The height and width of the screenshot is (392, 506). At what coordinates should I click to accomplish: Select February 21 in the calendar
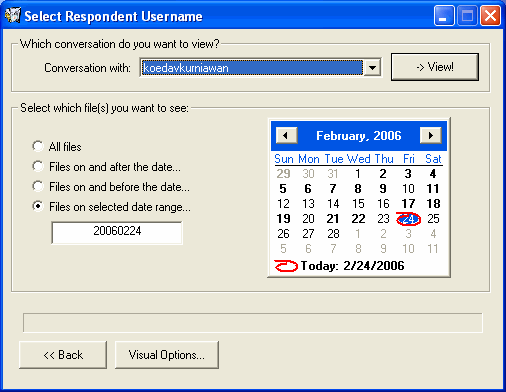333,219
